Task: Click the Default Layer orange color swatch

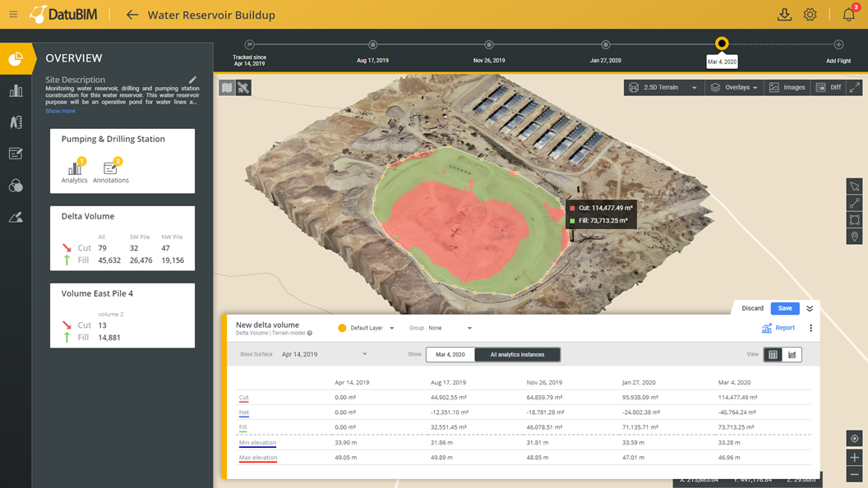Action: pos(342,328)
